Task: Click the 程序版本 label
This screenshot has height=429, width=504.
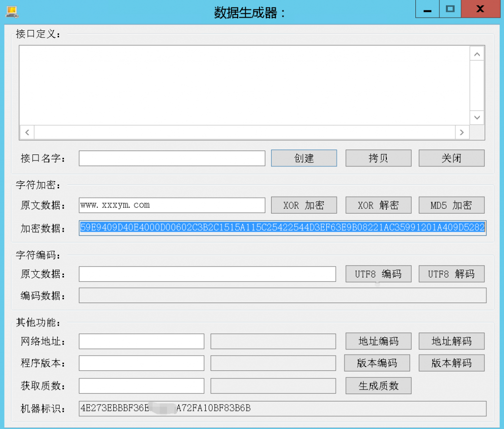Action: click(43, 363)
